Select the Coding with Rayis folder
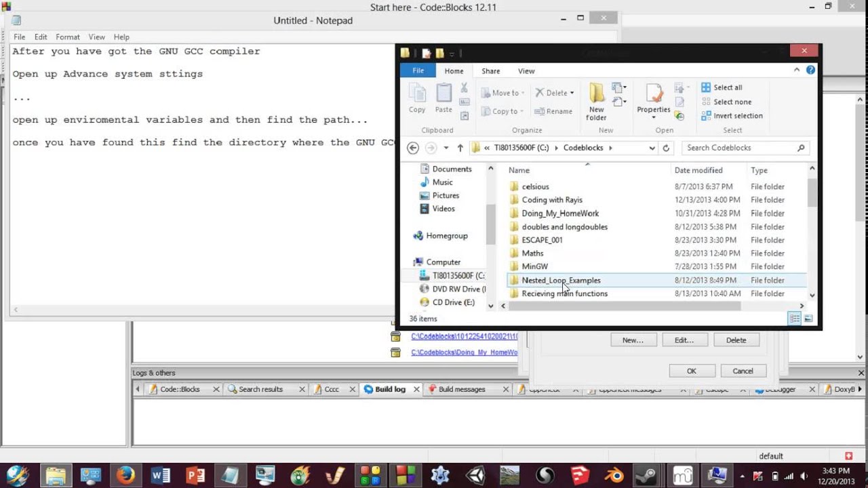Viewport: 868px width, 488px height. pyautogui.click(x=552, y=200)
